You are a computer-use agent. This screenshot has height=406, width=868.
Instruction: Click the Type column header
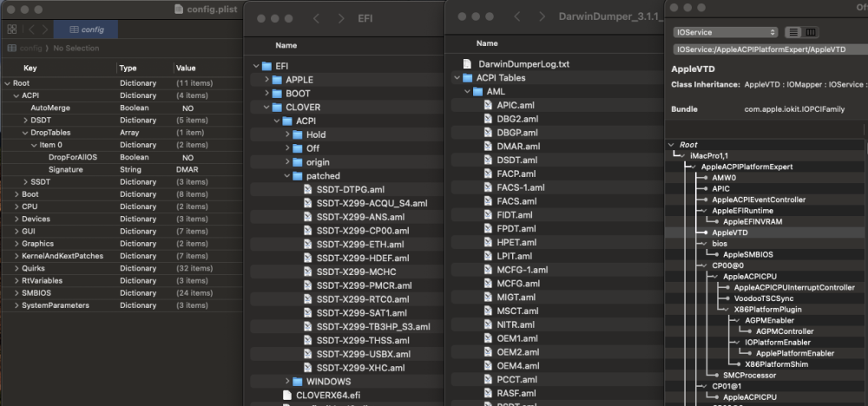128,68
